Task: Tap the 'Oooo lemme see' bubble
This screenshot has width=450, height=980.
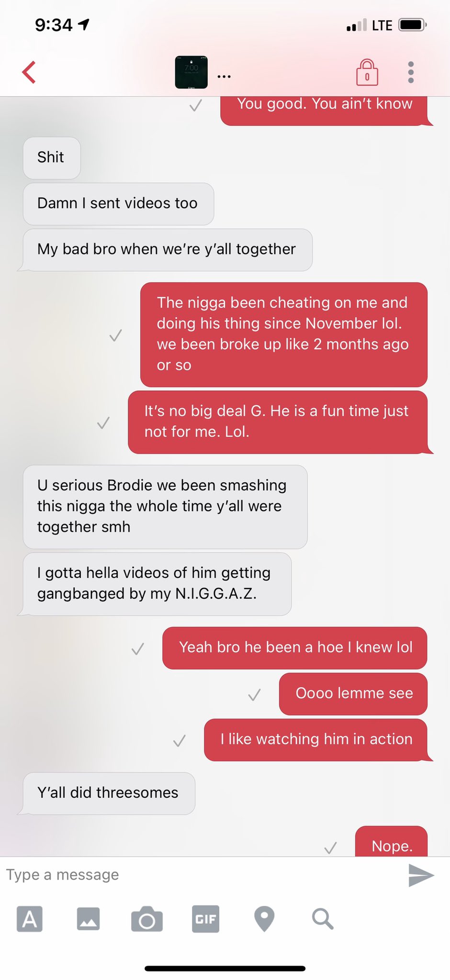Action: (x=353, y=693)
